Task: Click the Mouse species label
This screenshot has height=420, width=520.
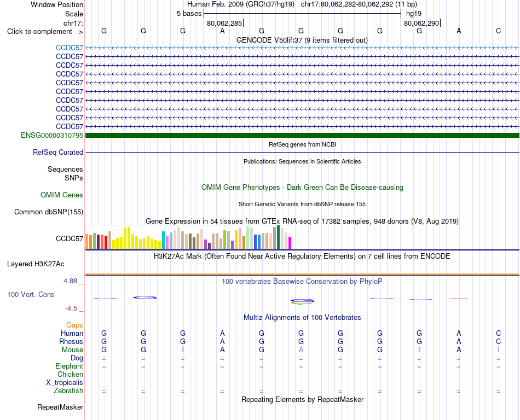Action: 73,350
